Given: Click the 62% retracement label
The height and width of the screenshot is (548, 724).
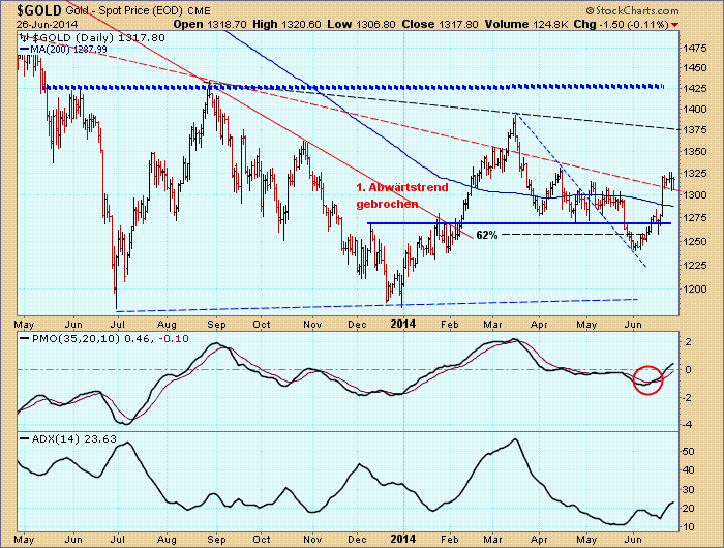Looking at the screenshot, I should point(486,235).
